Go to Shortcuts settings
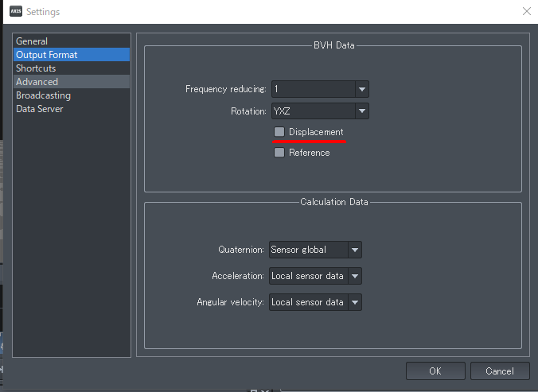 (72, 68)
